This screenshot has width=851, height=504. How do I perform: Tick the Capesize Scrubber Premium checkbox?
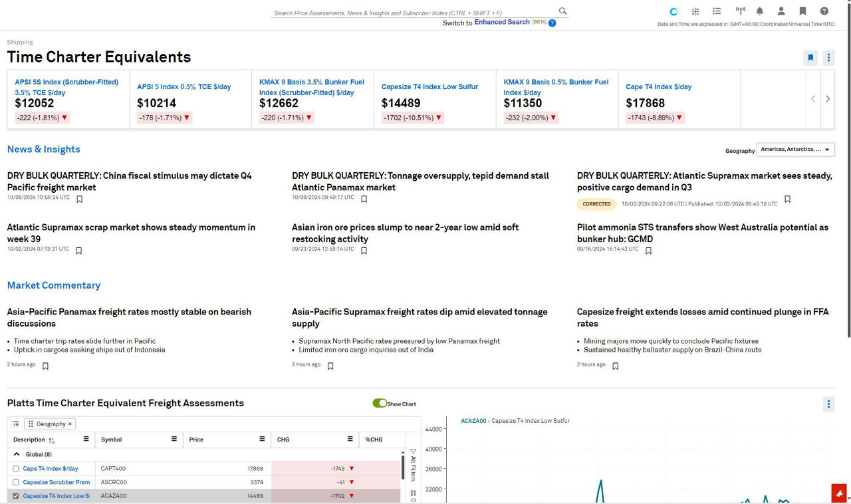tap(16, 482)
